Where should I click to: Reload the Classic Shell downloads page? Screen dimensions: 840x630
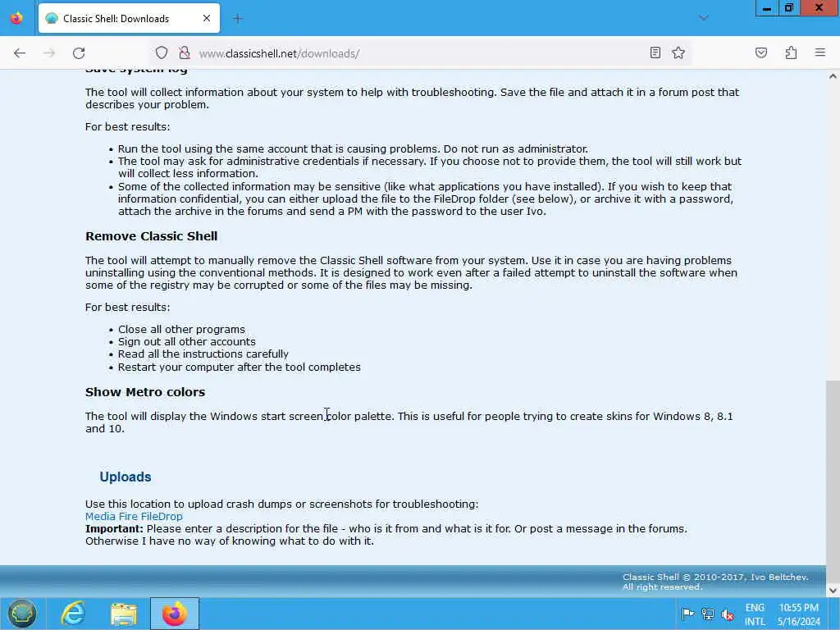click(79, 53)
